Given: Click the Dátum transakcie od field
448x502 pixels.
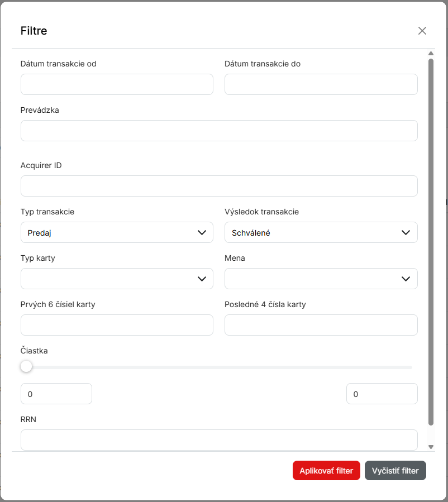Looking at the screenshot, I should click(117, 84).
